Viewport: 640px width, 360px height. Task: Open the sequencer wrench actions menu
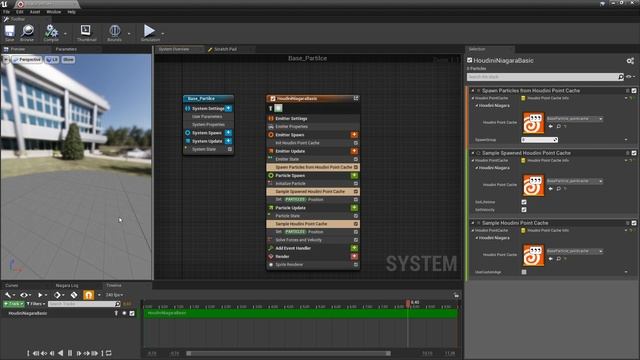[x=10, y=295]
